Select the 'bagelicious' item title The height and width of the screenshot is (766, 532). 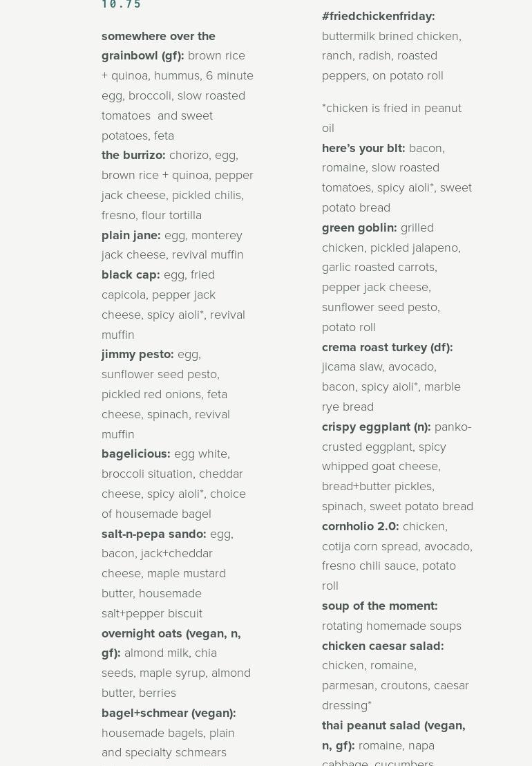pyautogui.click(x=136, y=454)
